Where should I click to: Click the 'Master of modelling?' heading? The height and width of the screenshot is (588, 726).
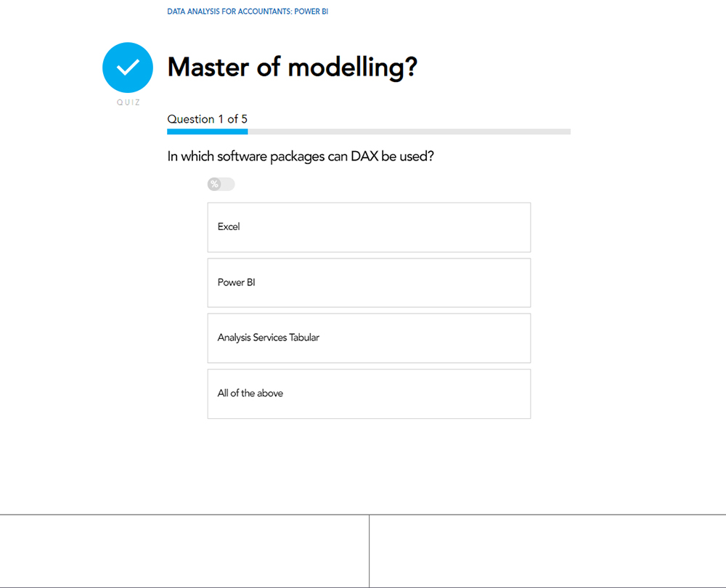coord(292,68)
